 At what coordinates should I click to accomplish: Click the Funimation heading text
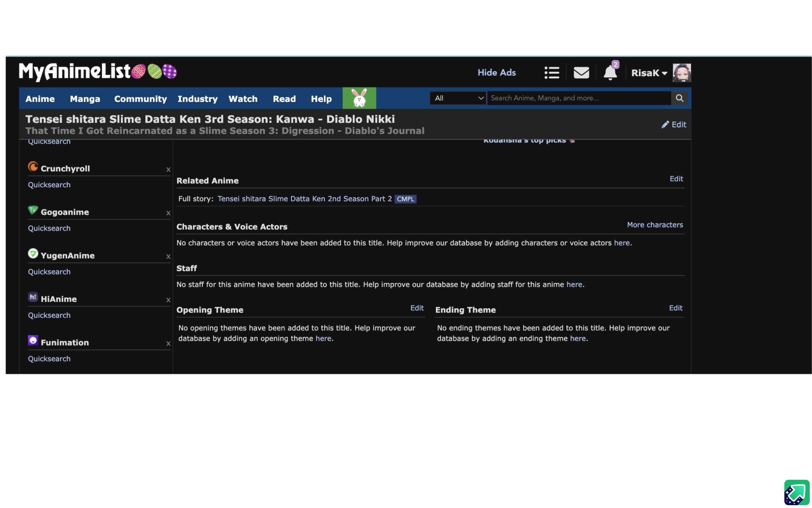pos(65,343)
